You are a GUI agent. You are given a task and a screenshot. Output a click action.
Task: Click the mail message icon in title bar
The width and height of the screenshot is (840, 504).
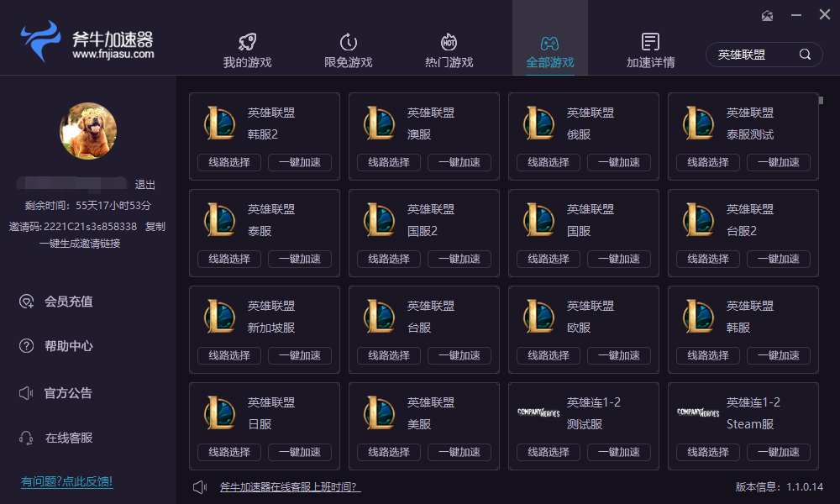[x=767, y=15]
